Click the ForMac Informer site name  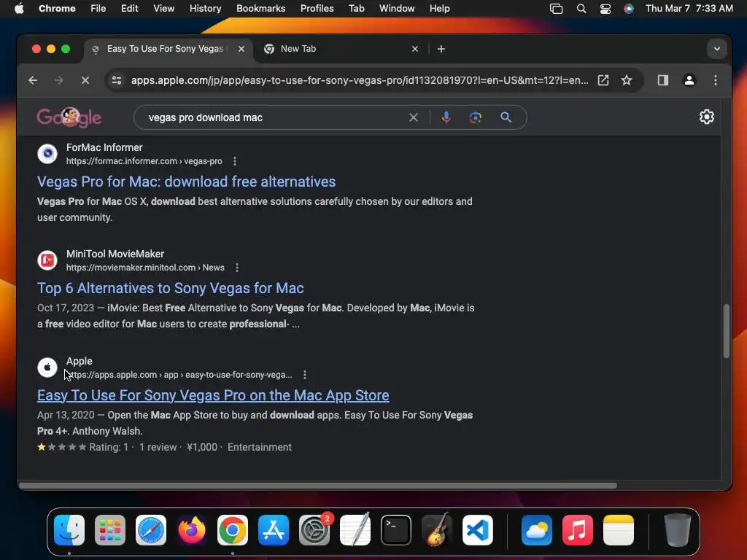(104, 147)
